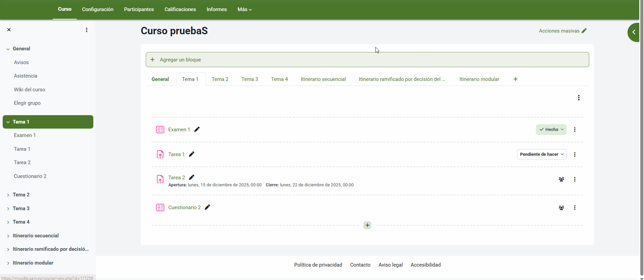Switch to the General tab

(x=160, y=79)
